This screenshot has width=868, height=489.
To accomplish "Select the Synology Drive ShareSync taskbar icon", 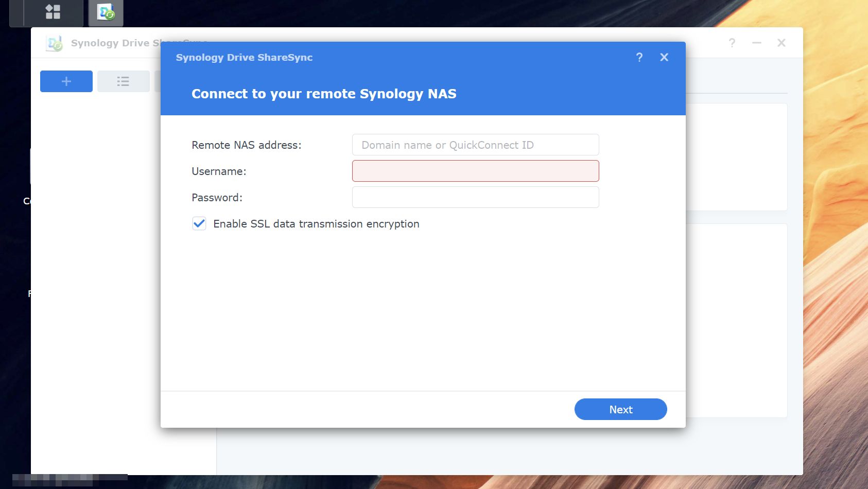I will [106, 12].
